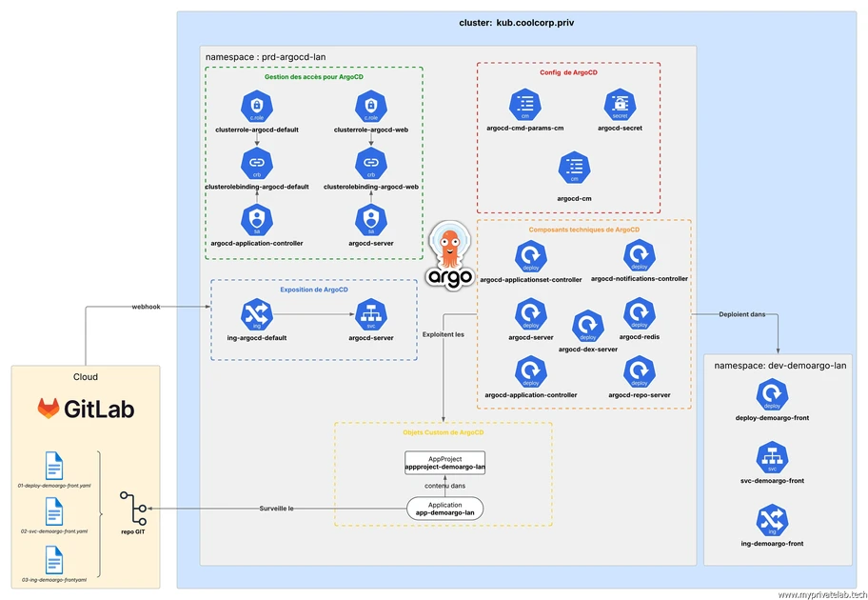Click the app-demoargo-lan Application box

point(444,509)
